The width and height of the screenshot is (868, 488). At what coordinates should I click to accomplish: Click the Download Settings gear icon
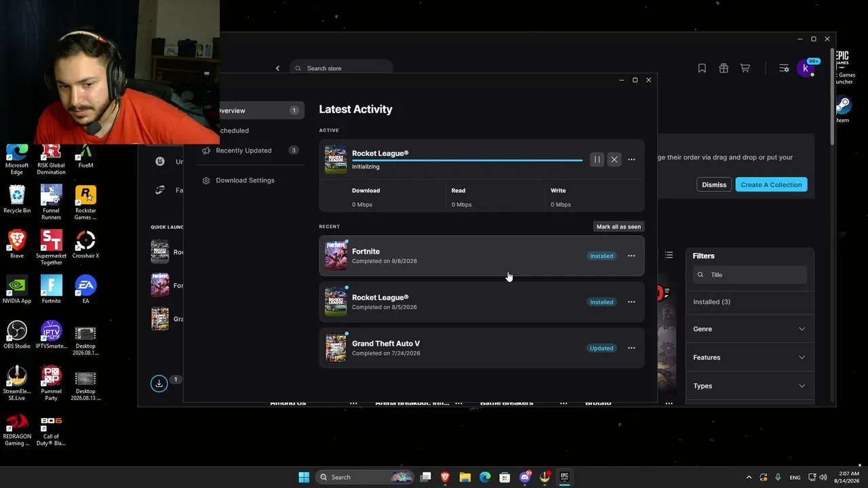point(206,180)
